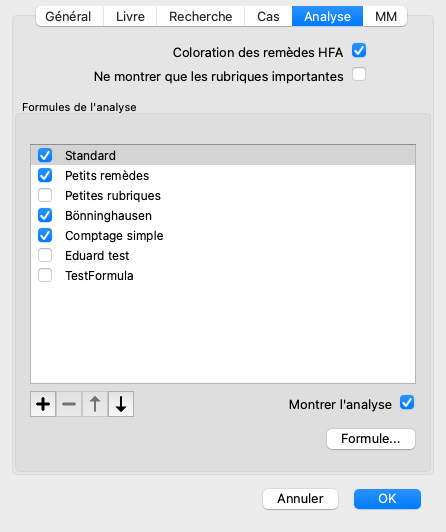
Task: Move formula up with the up arrow icon
Action: click(95, 404)
